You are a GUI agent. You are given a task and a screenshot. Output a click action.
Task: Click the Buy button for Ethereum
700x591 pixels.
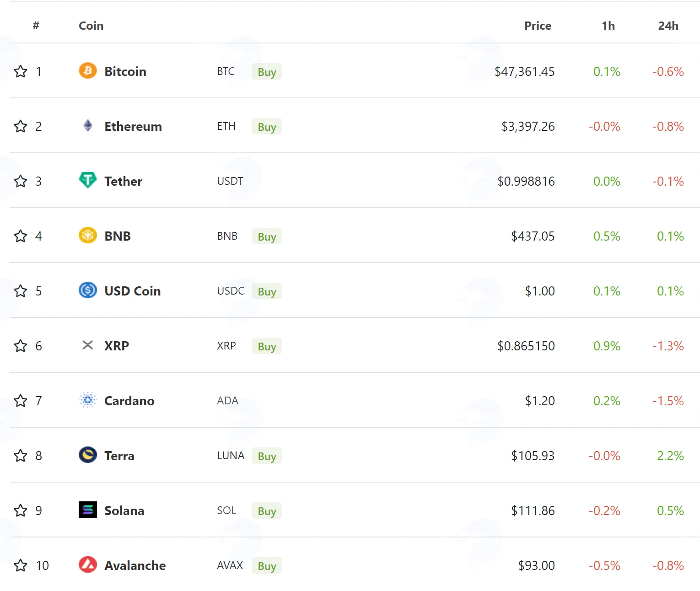pyautogui.click(x=267, y=127)
